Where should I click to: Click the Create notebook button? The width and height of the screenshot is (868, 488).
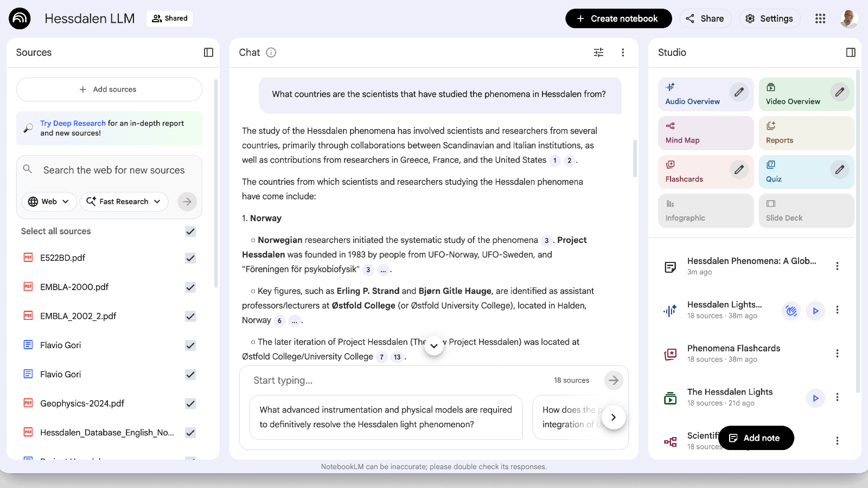tap(618, 18)
